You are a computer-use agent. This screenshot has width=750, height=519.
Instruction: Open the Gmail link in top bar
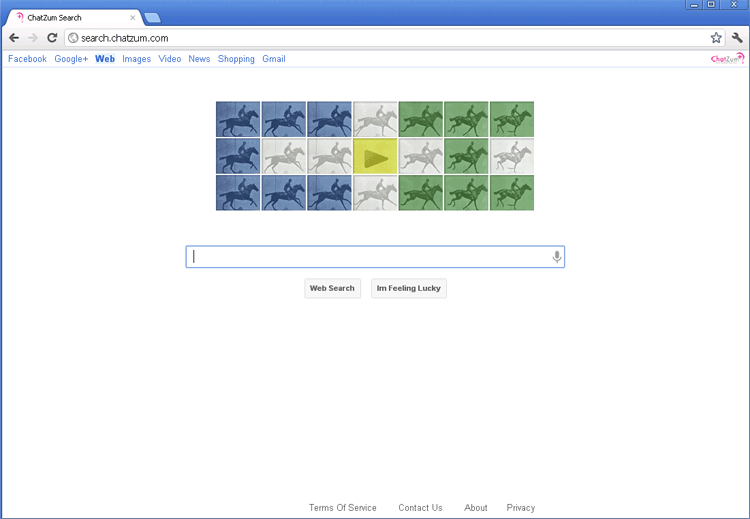pyautogui.click(x=273, y=59)
